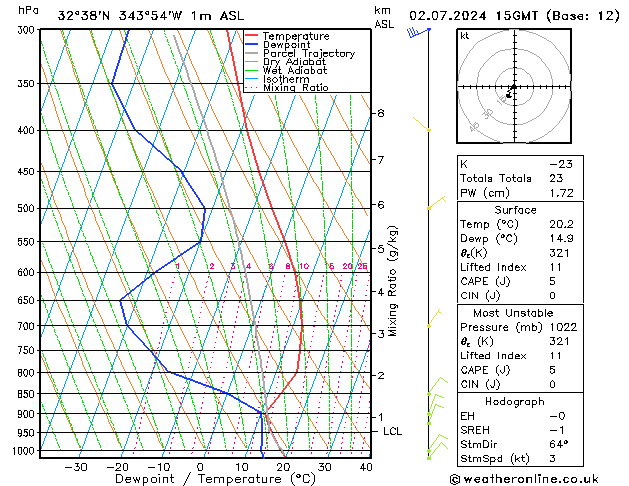Viewport: 629px width, 486px height.
Task: Click the blue wind barb at top
Action: point(415,33)
